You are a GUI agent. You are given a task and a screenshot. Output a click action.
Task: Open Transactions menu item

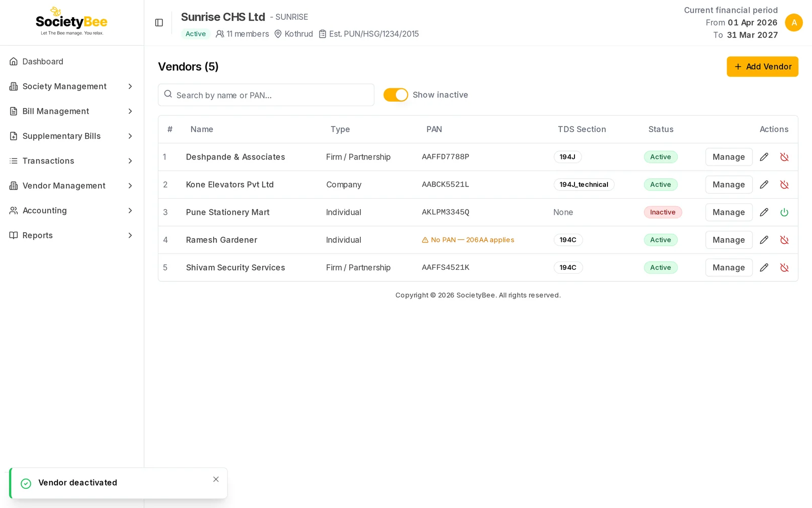[x=72, y=161]
